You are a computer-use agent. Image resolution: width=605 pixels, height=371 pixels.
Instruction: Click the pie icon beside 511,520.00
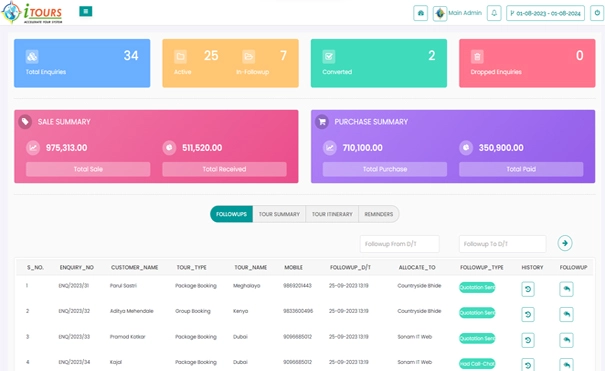click(x=169, y=148)
